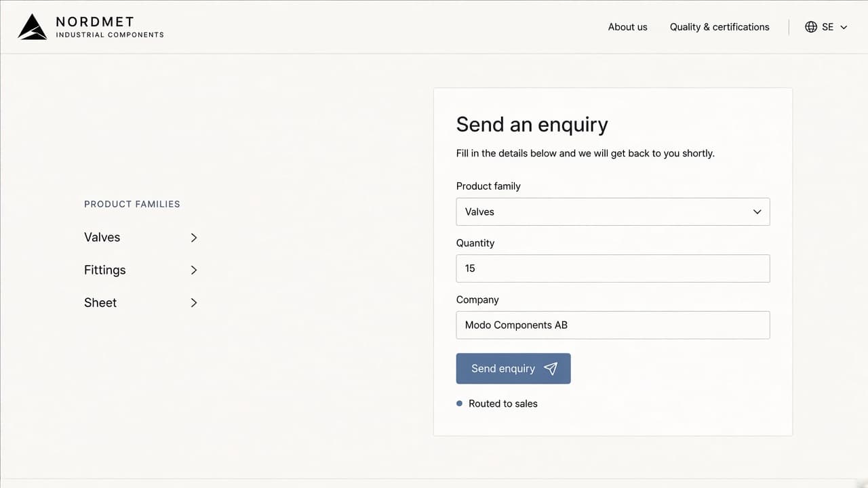Click the NORDMET Industrial Components wordmark
The image size is (868, 488).
click(x=110, y=27)
